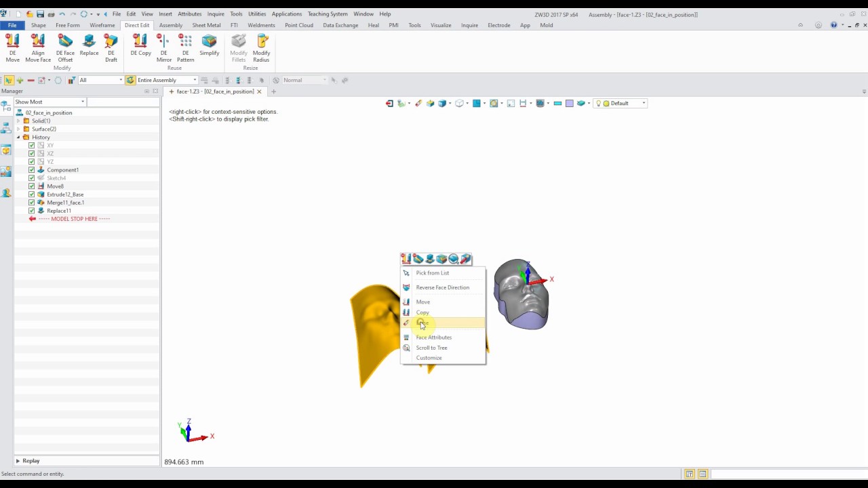Click the Help question mark icon

[833, 25]
